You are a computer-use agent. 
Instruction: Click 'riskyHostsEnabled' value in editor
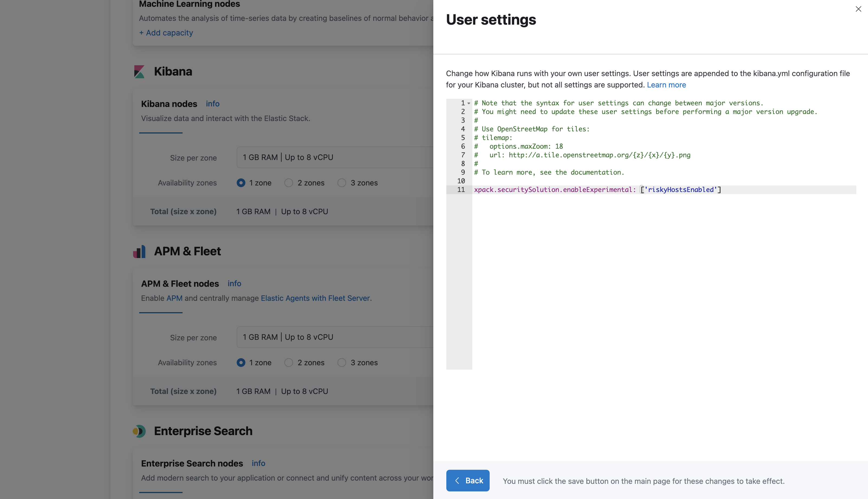coord(681,190)
